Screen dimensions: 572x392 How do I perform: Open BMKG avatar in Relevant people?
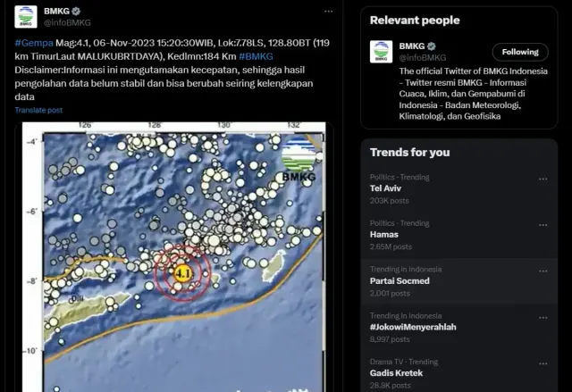[381, 52]
